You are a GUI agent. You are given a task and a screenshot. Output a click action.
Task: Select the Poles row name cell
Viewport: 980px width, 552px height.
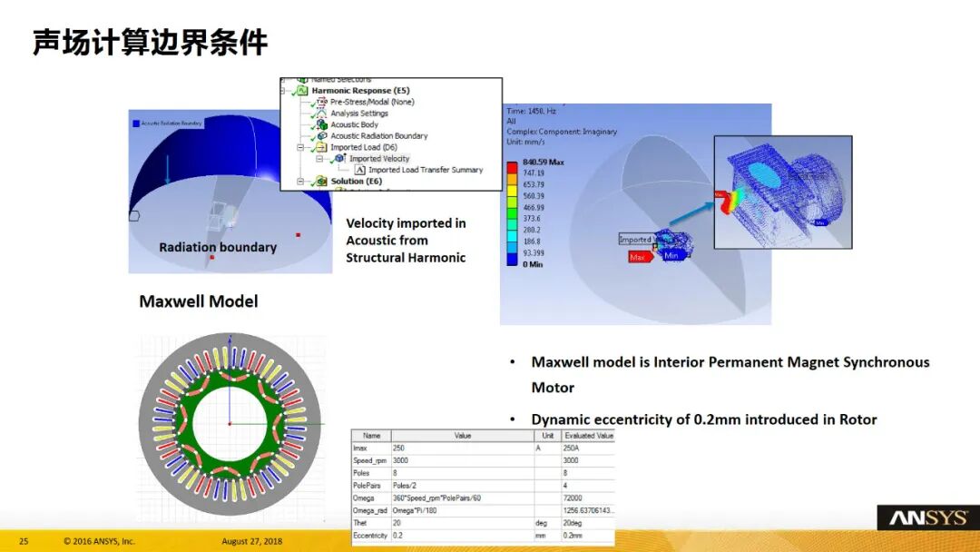click(372, 473)
